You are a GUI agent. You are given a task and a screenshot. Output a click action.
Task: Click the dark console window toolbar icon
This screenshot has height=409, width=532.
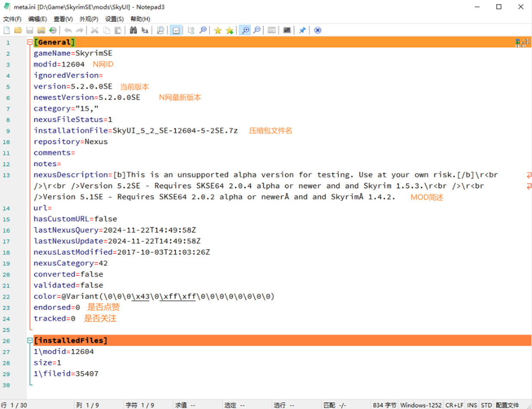(x=287, y=30)
